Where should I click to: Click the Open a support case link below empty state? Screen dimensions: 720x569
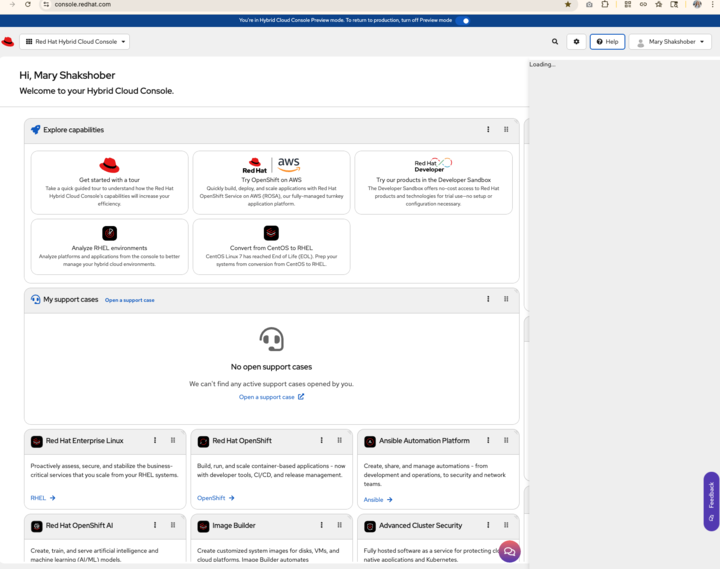(271, 397)
